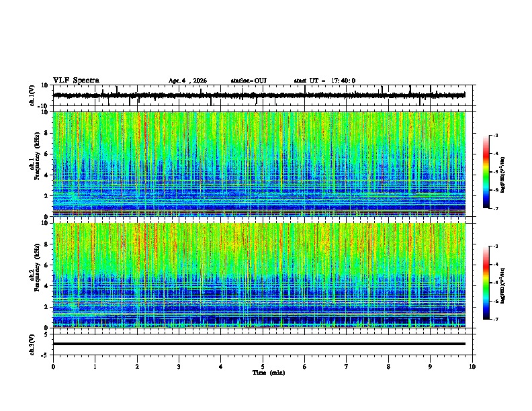Viewport: 532px width, 411px height.
Task: Click the log(PSD) label beside ch.1 colorbar
Action: click(503, 175)
